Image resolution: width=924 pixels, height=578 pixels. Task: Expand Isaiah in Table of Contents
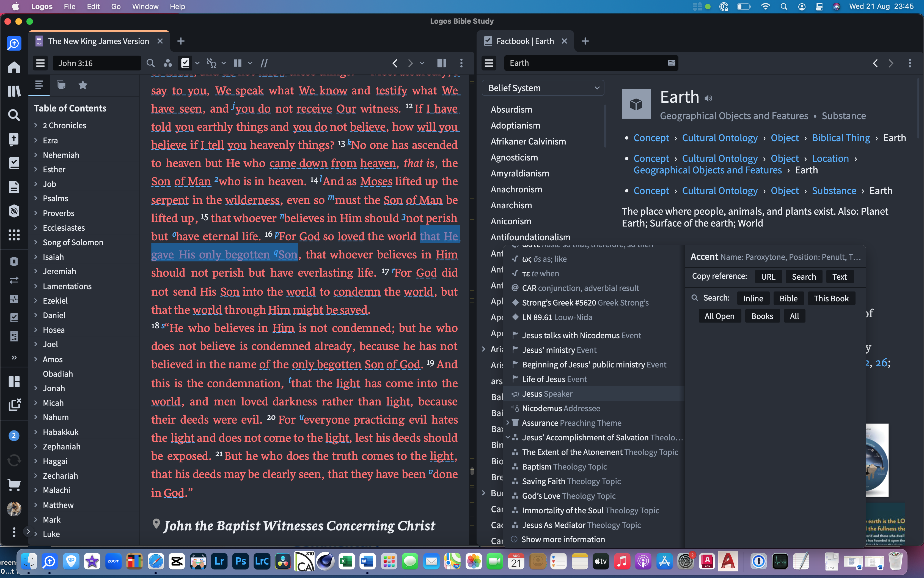35,257
